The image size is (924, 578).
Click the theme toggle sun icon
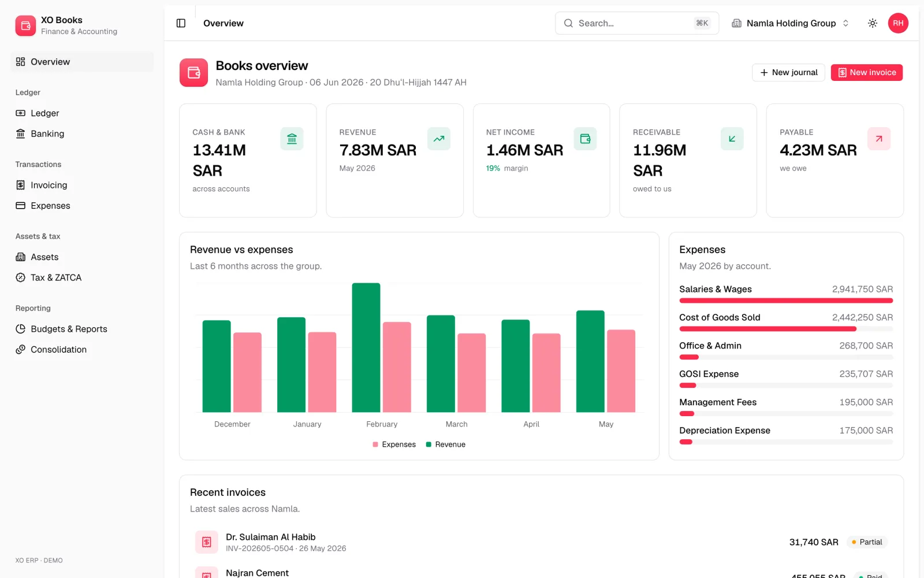[x=873, y=23]
